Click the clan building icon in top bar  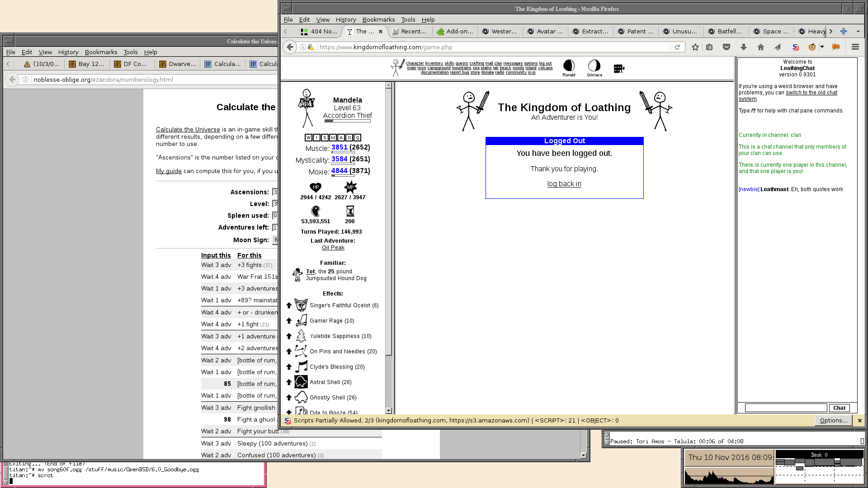619,68
